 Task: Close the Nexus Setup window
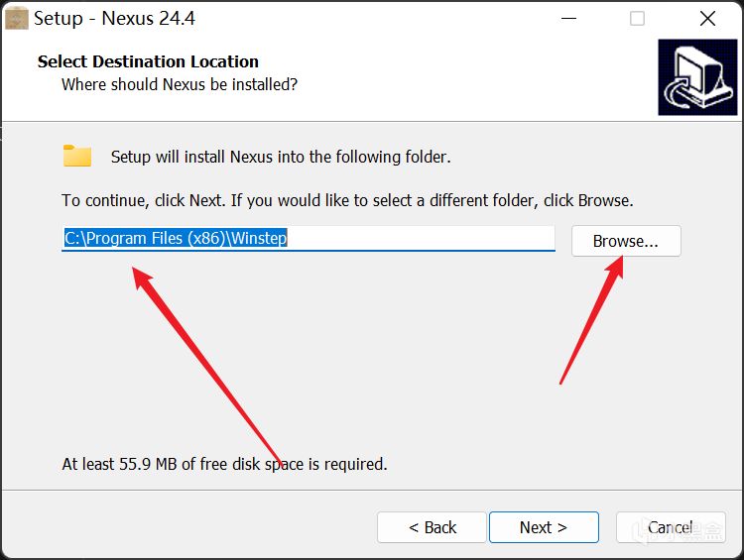[x=707, y=18]
